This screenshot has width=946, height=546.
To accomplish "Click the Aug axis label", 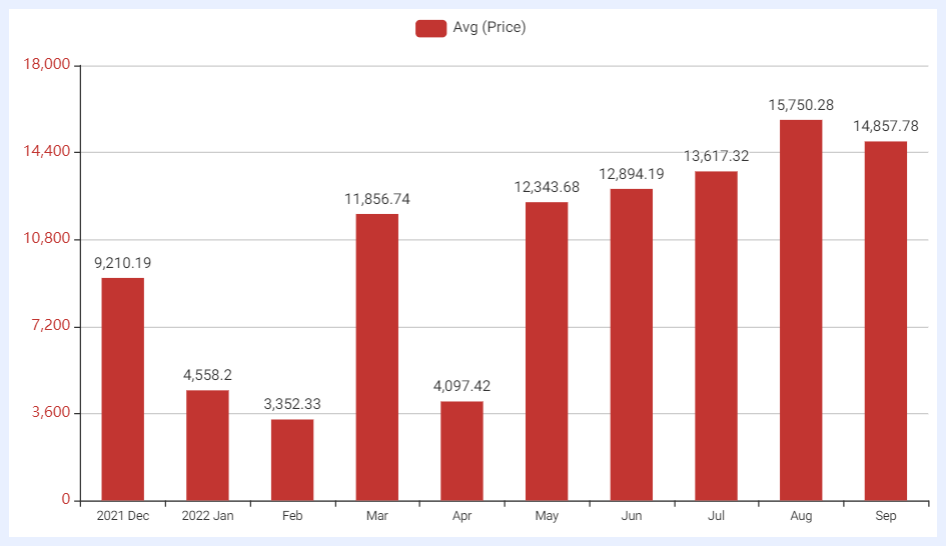I will pos(801,516).
